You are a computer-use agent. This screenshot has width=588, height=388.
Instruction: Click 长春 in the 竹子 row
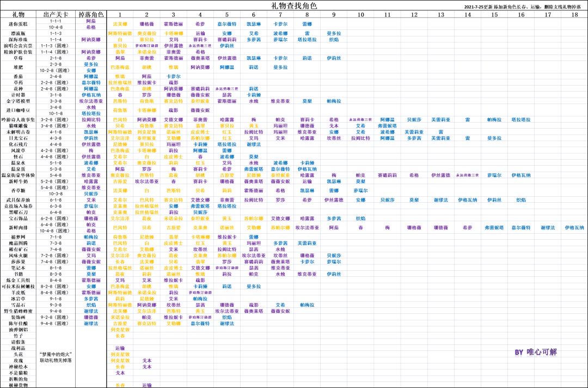coord(120,336)
